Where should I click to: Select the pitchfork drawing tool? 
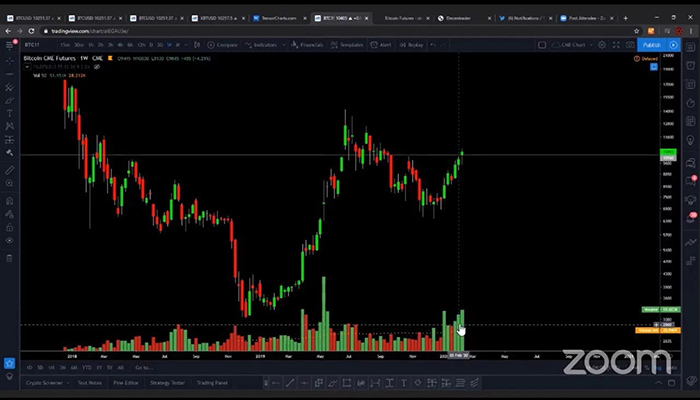click(x=9, y=88)
